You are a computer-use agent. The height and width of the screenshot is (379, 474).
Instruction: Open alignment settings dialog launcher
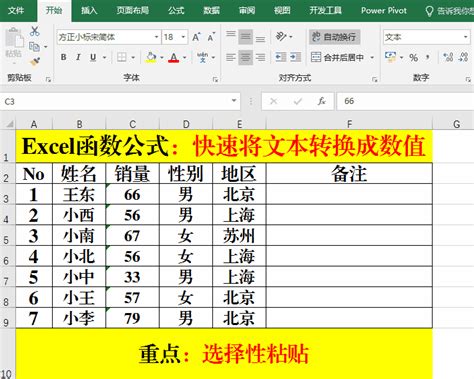tap(375, 79)
